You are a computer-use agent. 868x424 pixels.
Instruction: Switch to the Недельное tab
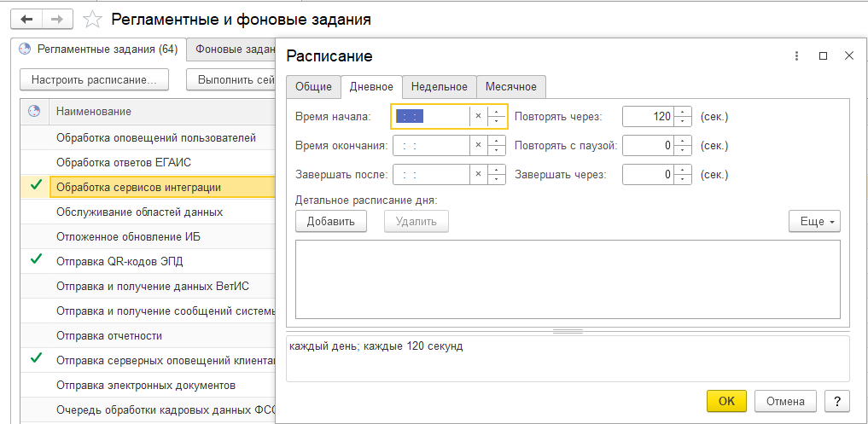[439, 86]
